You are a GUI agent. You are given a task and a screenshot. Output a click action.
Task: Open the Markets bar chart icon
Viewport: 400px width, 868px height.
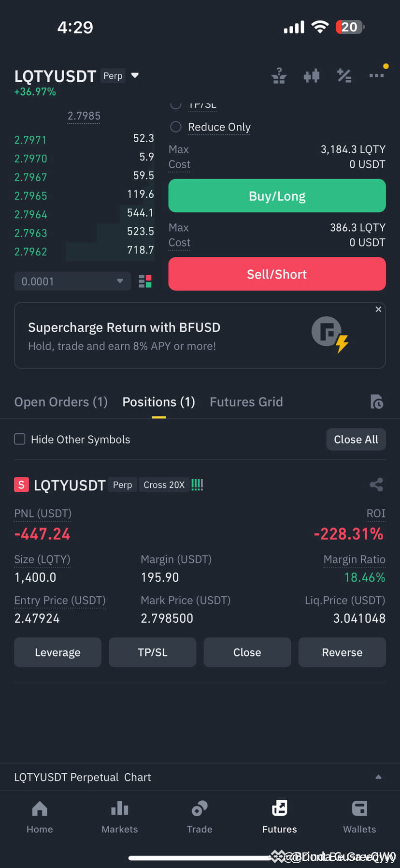(x=120, y=808)
